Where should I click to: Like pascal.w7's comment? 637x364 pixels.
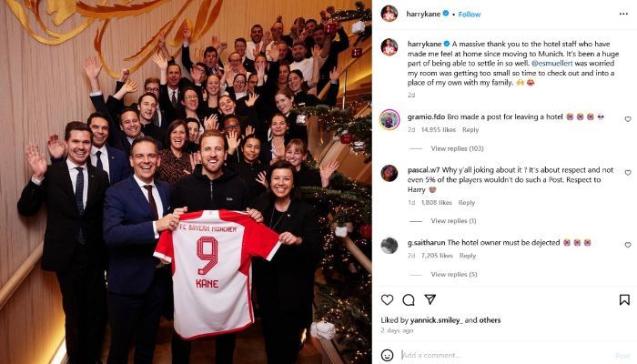click(628, 173)
